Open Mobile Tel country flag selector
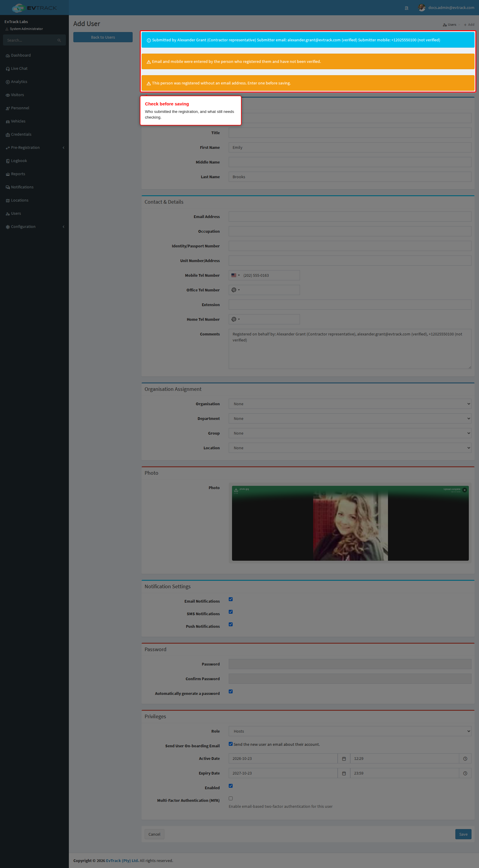The image size is (479, 868). [x=235, y=275]
